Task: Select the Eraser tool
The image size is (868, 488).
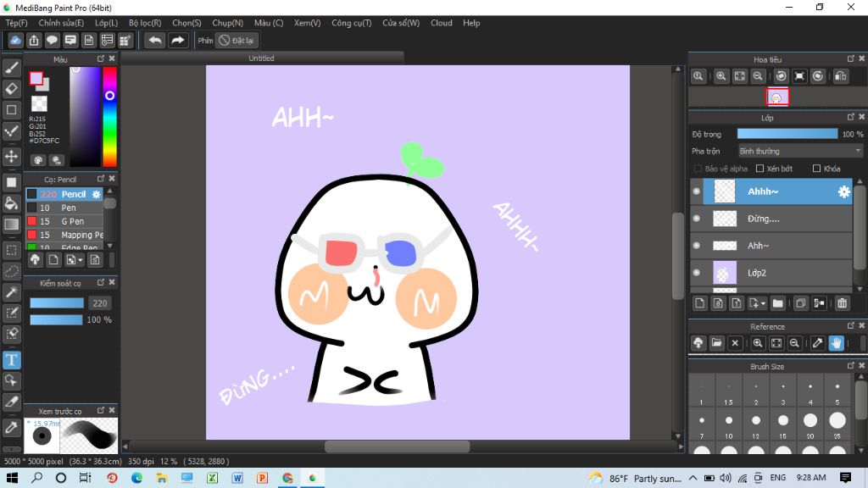Action: (x=12, y=88)
